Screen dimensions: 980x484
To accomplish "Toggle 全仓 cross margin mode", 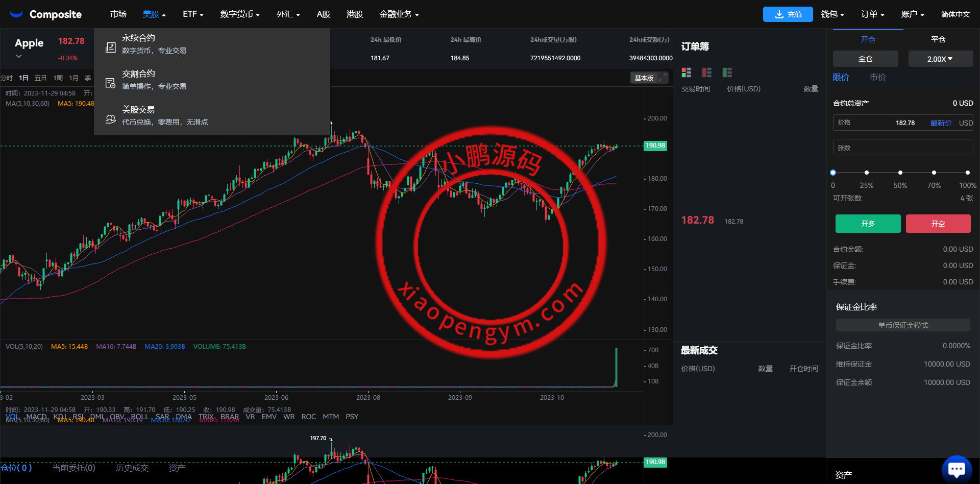I will click(865, 59).
